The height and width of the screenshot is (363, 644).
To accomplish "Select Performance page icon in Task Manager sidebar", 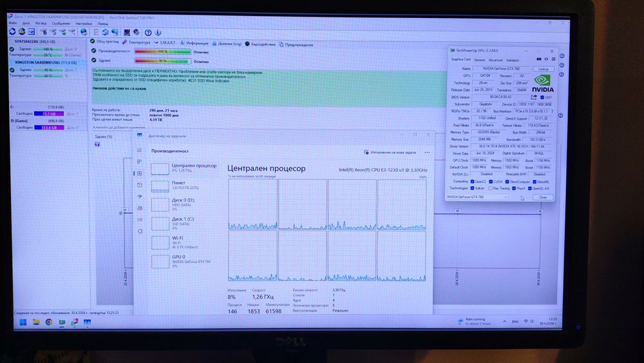I will 140,173.
